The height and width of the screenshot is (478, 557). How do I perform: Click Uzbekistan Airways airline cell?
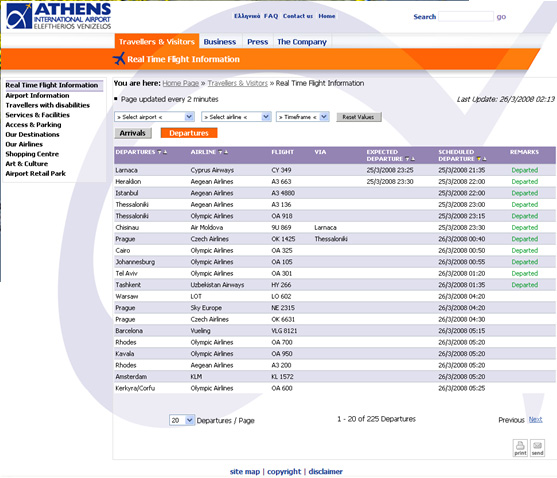tap(217, 285)
